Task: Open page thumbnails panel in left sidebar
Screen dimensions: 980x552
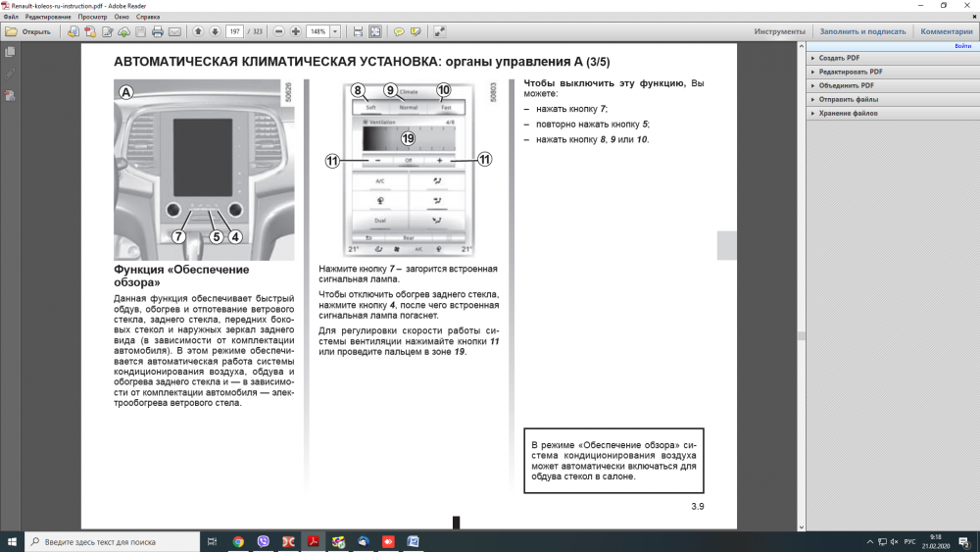Action: (x=10, y=53)
